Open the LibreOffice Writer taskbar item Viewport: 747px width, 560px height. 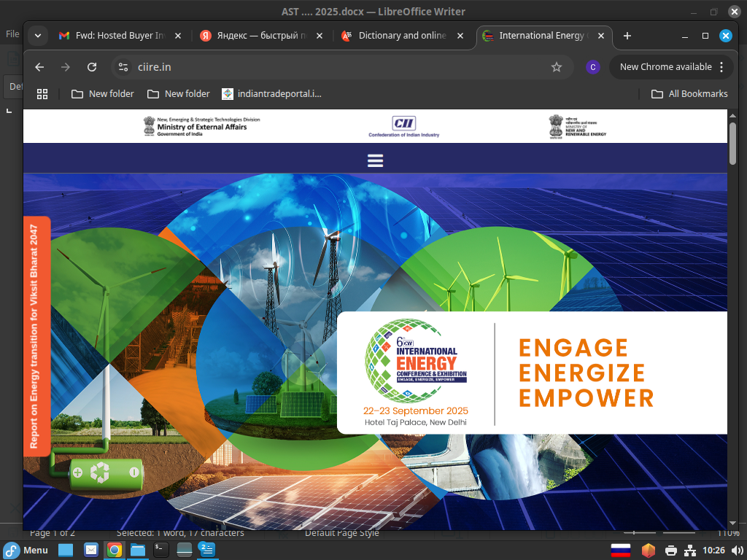click(207, 550)
